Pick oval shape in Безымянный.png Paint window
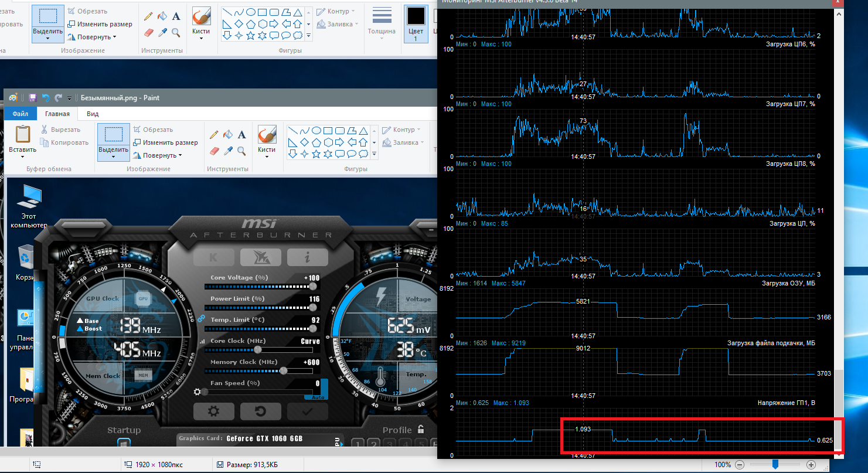 (316, 130)
